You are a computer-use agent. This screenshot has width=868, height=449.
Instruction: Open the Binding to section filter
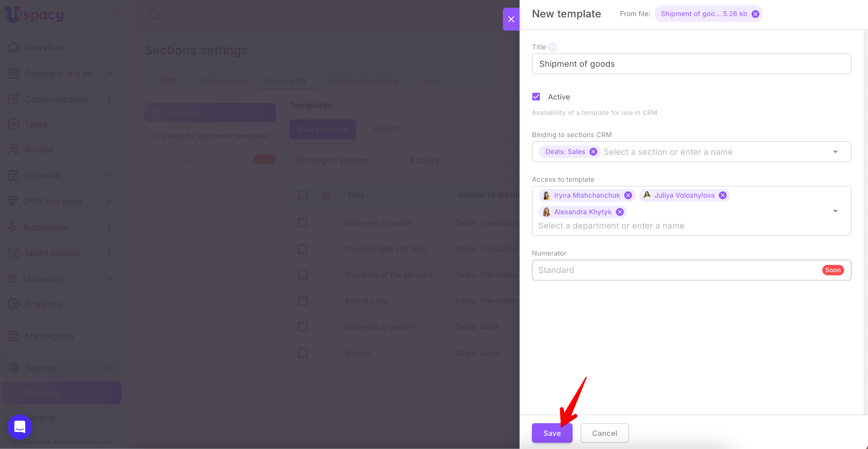coord(347,160)
